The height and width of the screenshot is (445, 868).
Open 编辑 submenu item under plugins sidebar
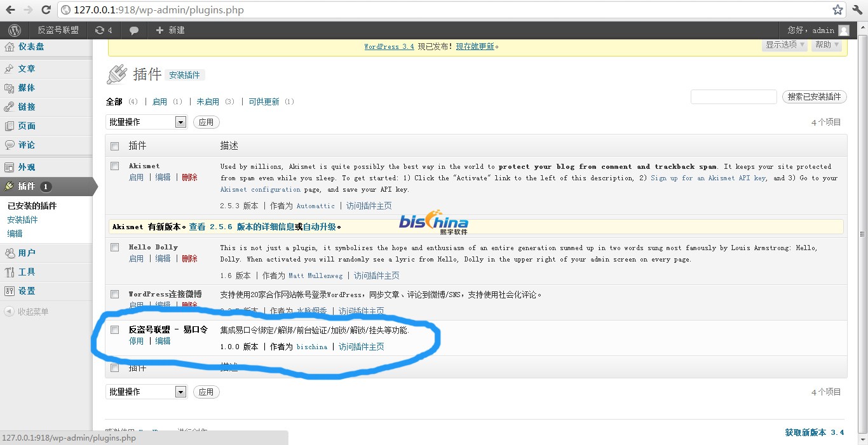point(15,234)
